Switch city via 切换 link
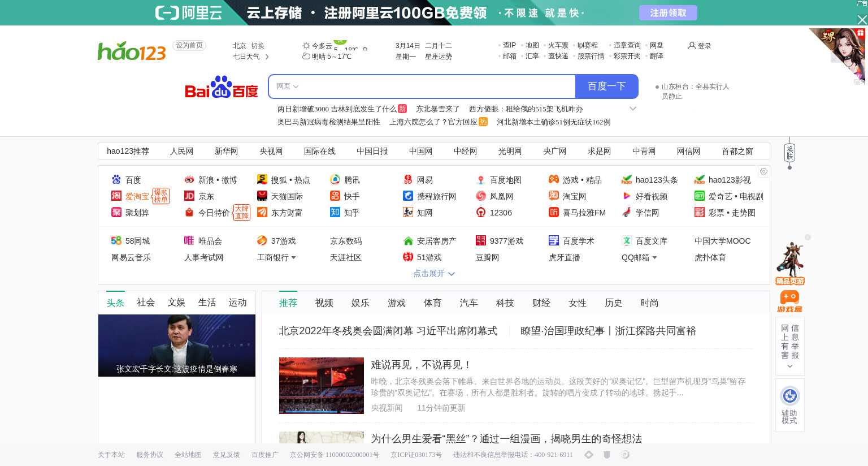868x466 pixels. [x=258, y=46]
